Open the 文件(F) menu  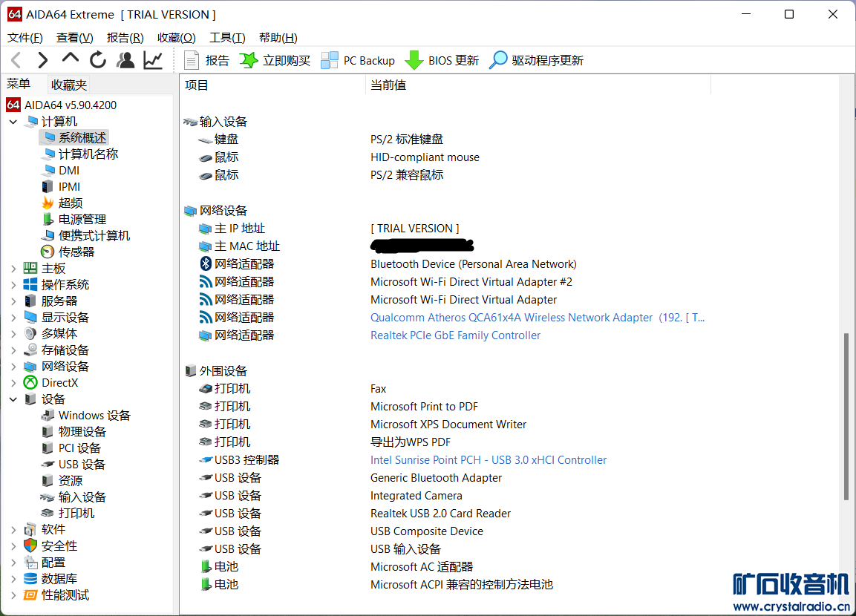(x=25, y=38)
